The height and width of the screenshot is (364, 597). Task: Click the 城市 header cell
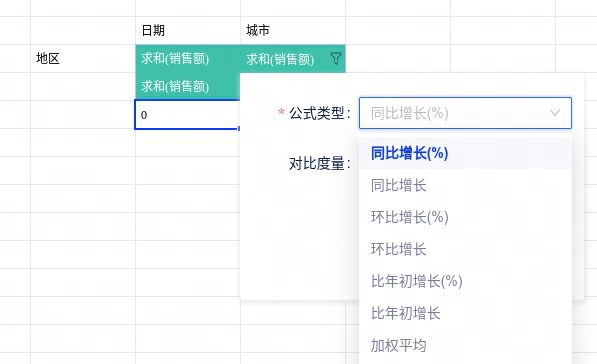coord(293,30)
